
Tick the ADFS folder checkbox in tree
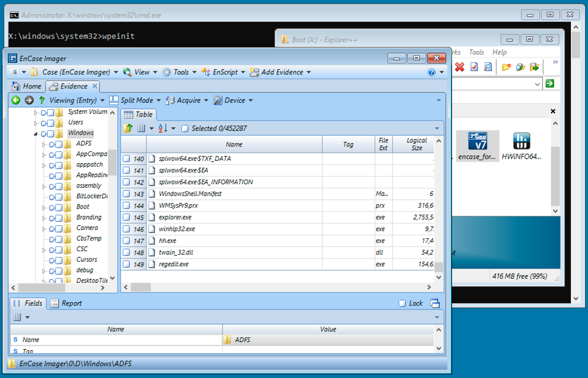59,144
